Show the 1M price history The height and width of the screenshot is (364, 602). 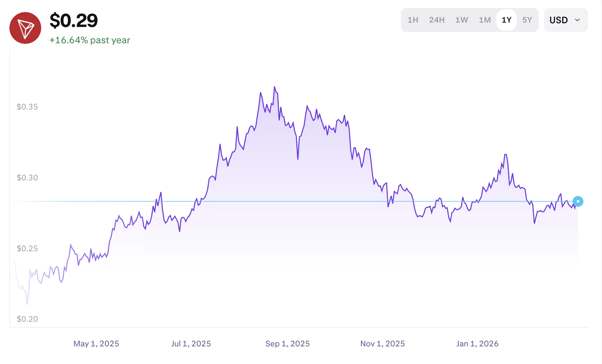pos(485,20)
